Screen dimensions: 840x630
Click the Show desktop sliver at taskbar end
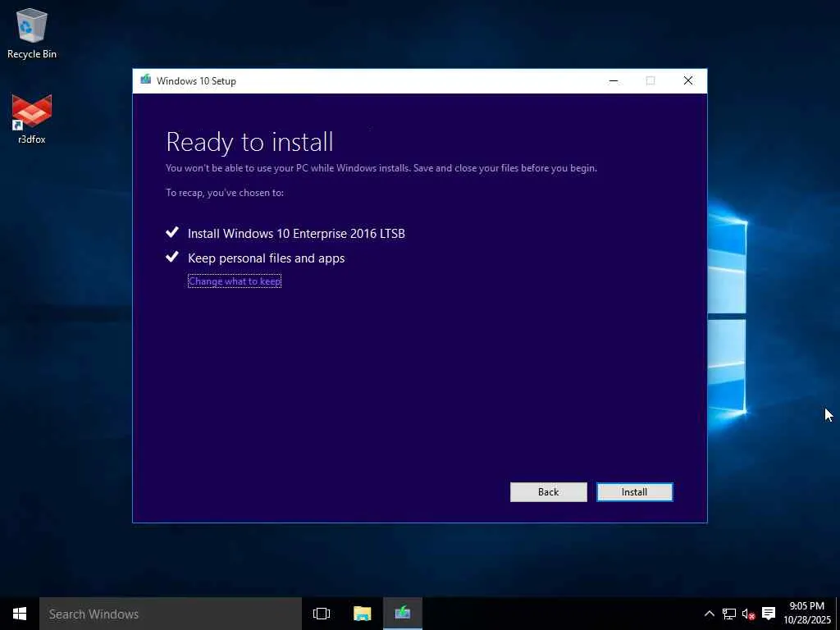(x=838, y=614)
